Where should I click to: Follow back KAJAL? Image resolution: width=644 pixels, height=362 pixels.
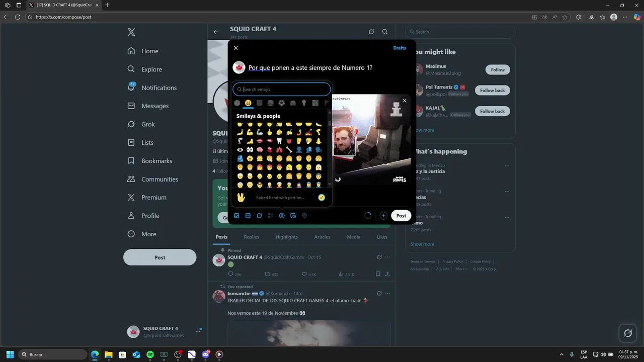[492, 111]
